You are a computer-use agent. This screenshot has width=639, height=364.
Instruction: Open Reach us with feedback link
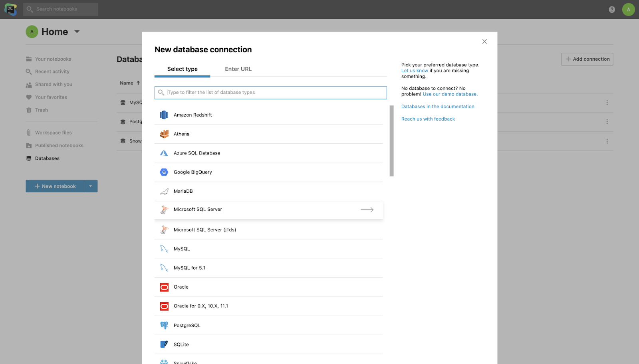pos(428,119)
